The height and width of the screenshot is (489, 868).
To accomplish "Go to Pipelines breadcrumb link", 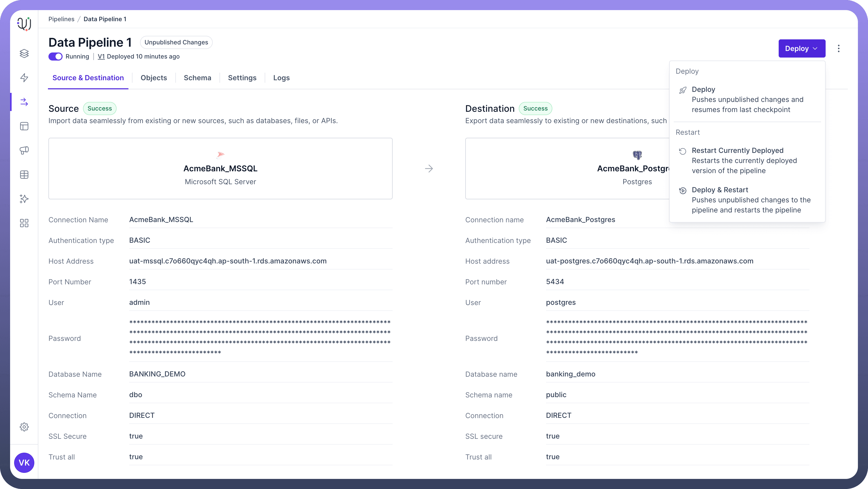I will [61, 19].
